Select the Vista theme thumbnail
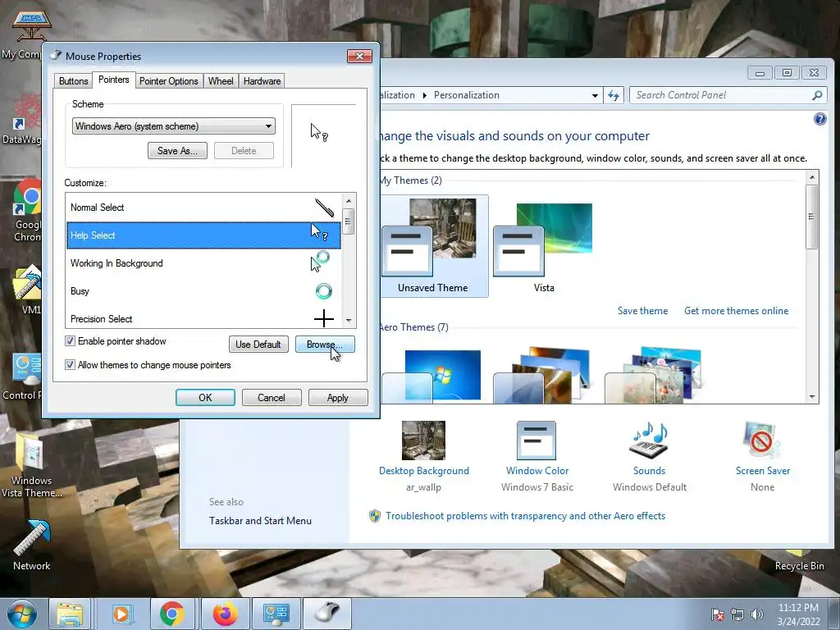The height and width of the screenshot is (630, 840). pyautogui.click(x=543, y=246)
